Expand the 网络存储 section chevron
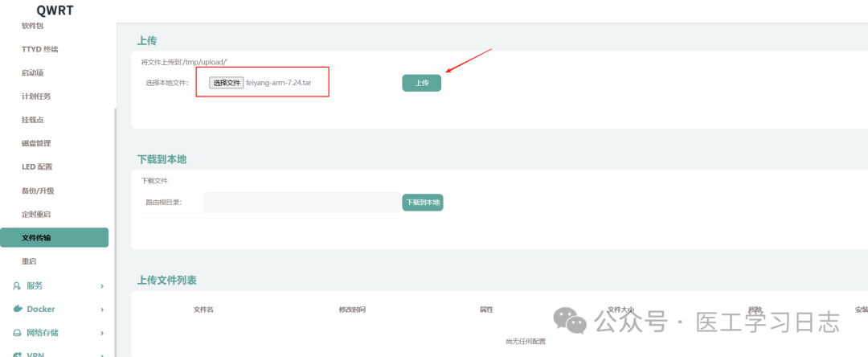868x357 pixels. click(102, 333)
